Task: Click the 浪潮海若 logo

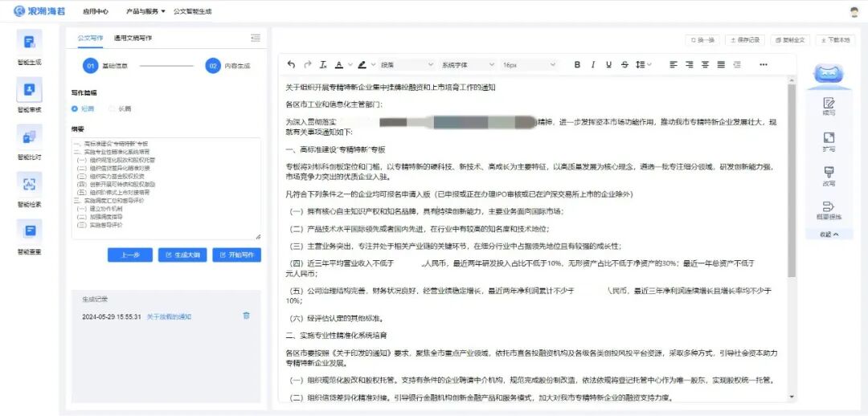Action: [x=39, y=11]
